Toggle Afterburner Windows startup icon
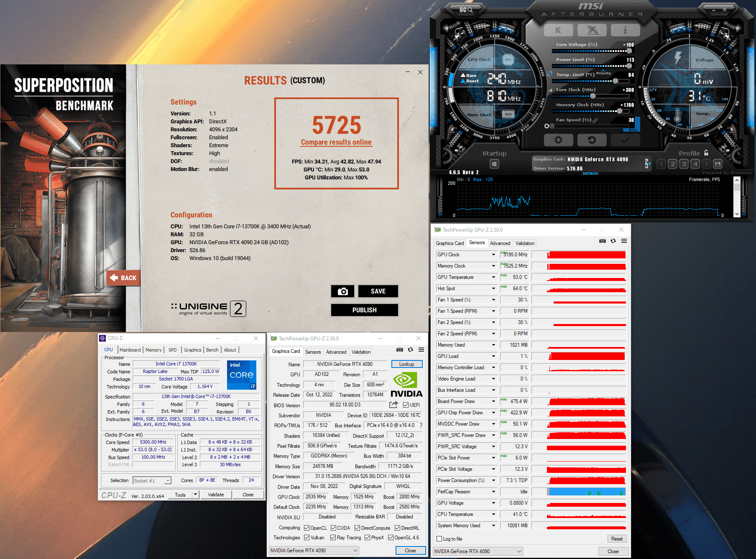 point(494,164)
